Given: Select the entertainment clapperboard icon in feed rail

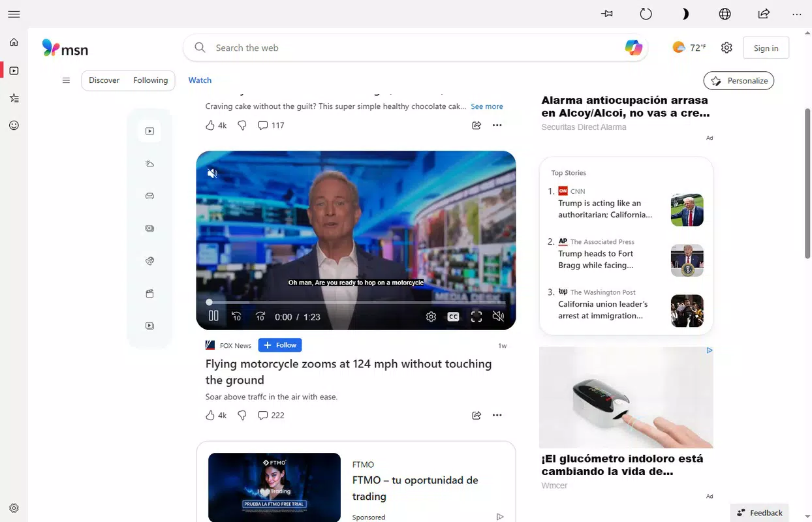Looking at the screenshot, I should point(149,294).
